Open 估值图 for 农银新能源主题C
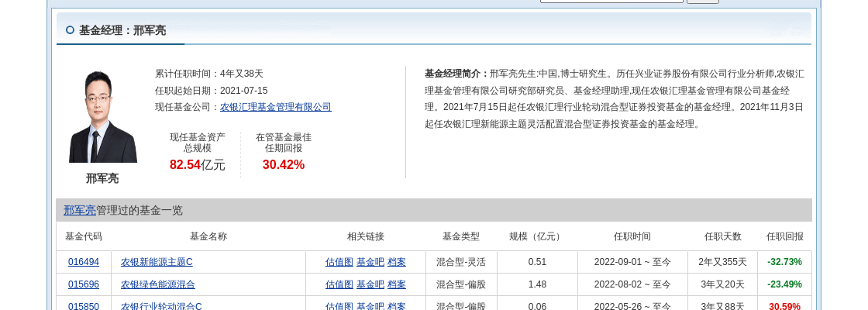This screenshot has height=310, width=868. tap(339, 262)
